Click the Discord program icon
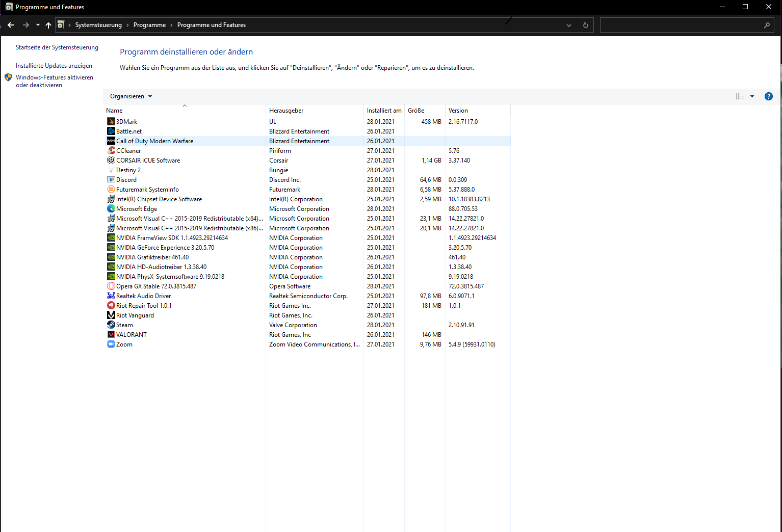 [x=111, y=179]
